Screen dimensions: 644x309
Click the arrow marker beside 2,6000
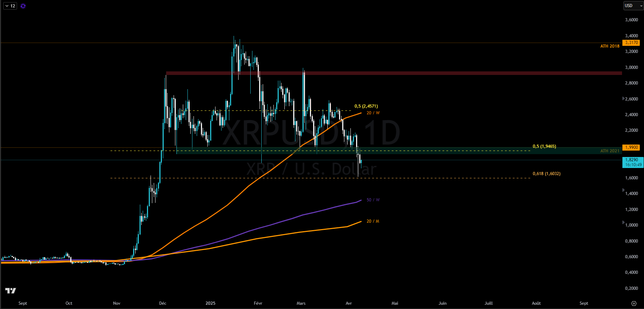click(623, 98)
